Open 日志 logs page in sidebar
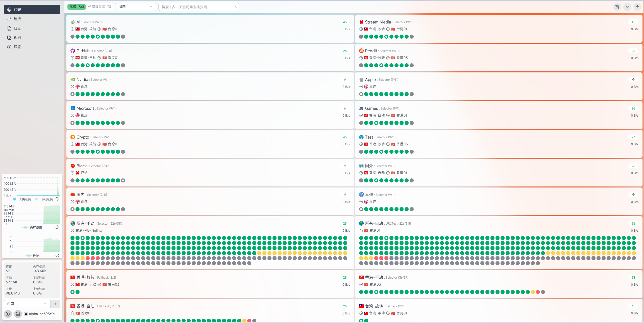Viewport: 644px width, 323px height. (x=17, y=28)
